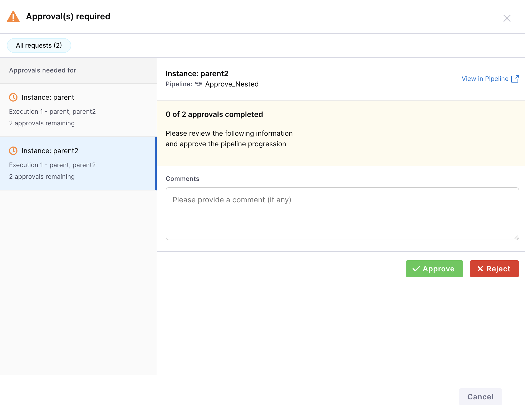Click the clock icon beside Instance: parent2
This screenshot has height=420, width=525.
point(13,151)
